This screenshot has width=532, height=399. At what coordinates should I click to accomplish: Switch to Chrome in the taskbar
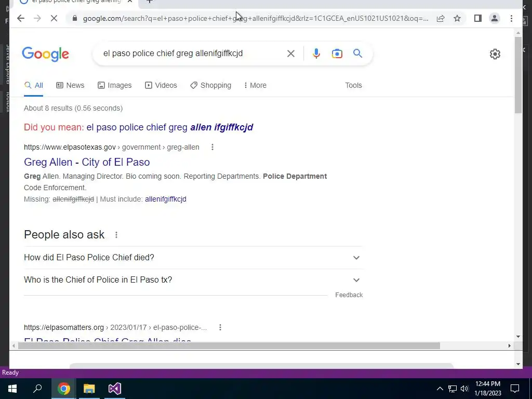(x=63, y=389)
